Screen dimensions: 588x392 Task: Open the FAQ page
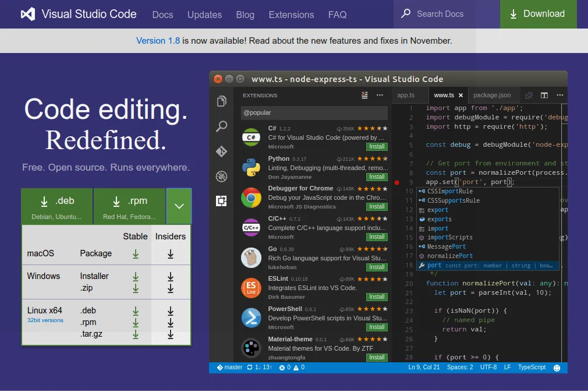point(337,15)
